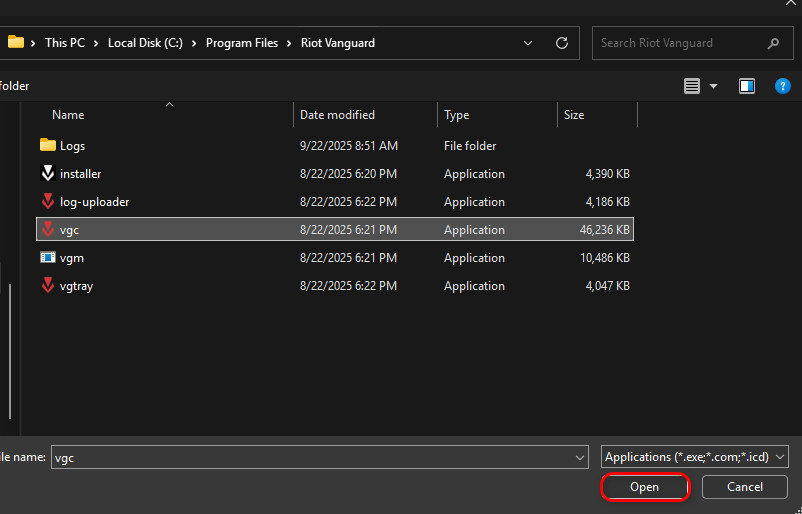Sort files by Date modified column
Viewport: 802px width, 514px height.
coord(337,115)
